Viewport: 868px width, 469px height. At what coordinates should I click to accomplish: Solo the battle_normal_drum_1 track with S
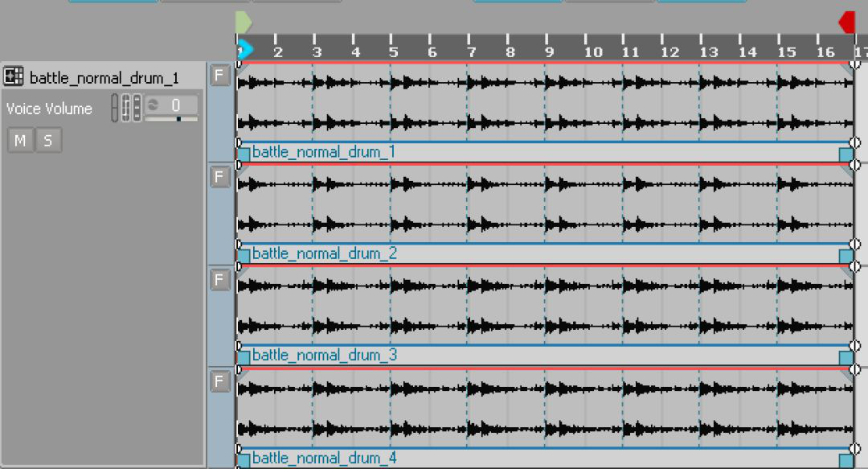tap(48, 140)
